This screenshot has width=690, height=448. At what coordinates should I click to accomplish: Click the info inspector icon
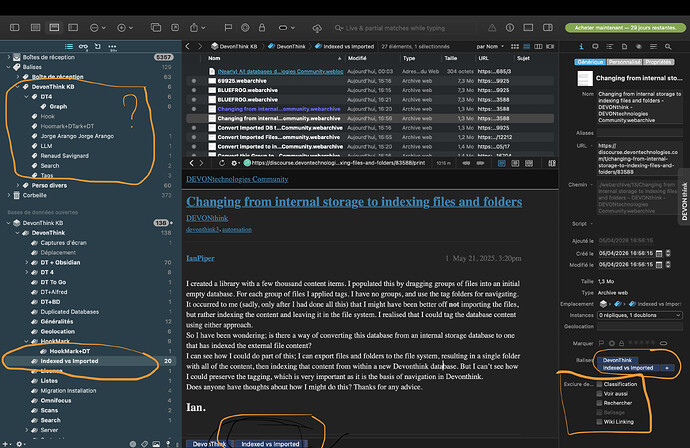[581, 46]
